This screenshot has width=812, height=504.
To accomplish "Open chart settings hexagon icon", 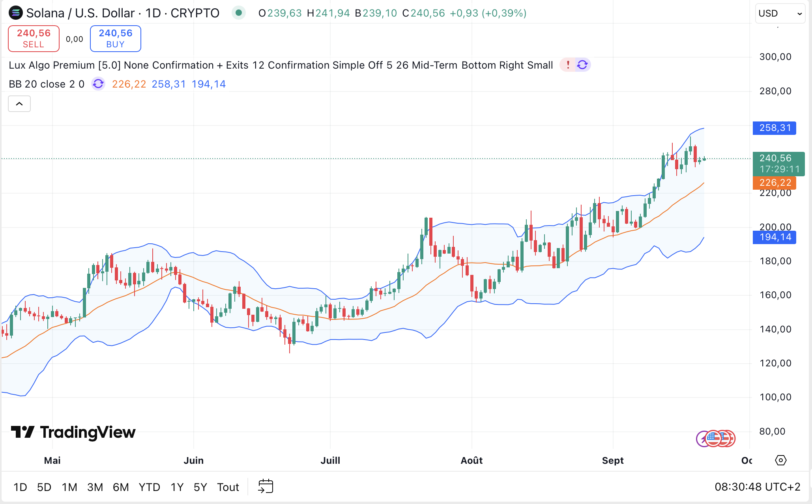I will [x=780, y=460].
